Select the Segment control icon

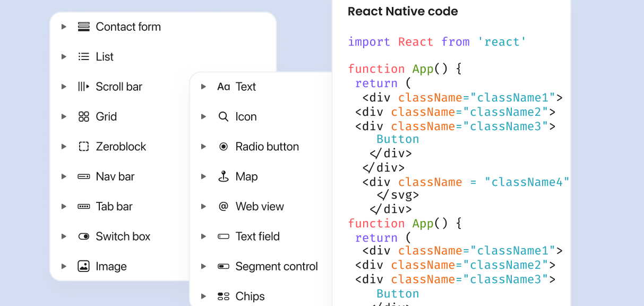(x=224, y=266)
